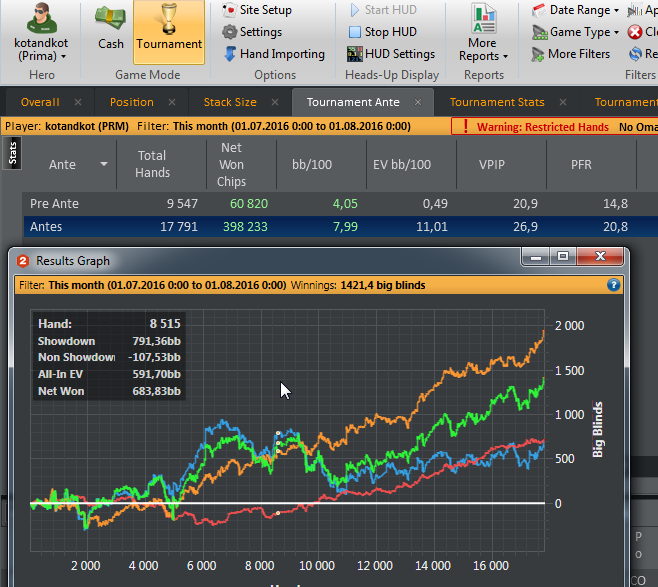Screen dimensions: 658x587
Task: Close the Tournament Ante tab
Action: tap(418, 102)
